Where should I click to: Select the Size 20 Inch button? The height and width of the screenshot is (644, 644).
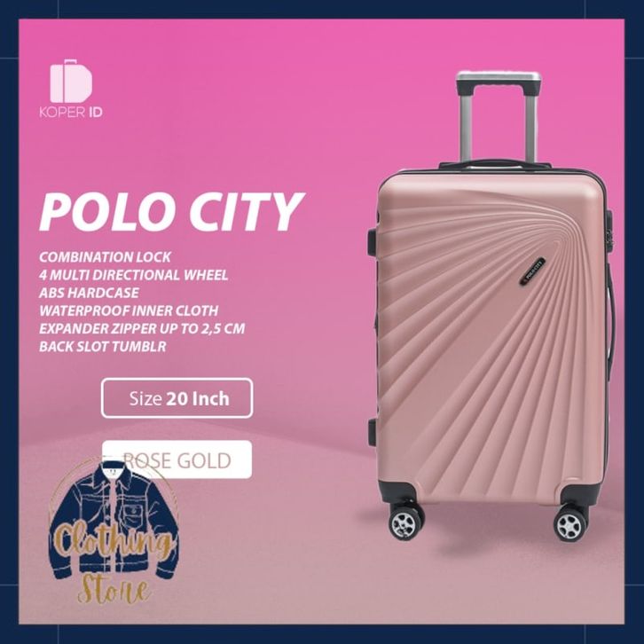pos(177,398)
